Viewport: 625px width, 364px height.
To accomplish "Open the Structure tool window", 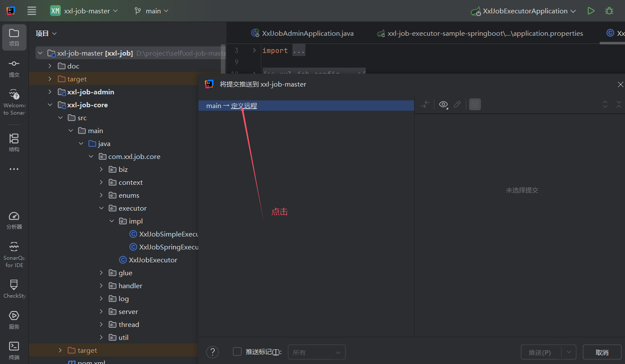I will 14,142.
